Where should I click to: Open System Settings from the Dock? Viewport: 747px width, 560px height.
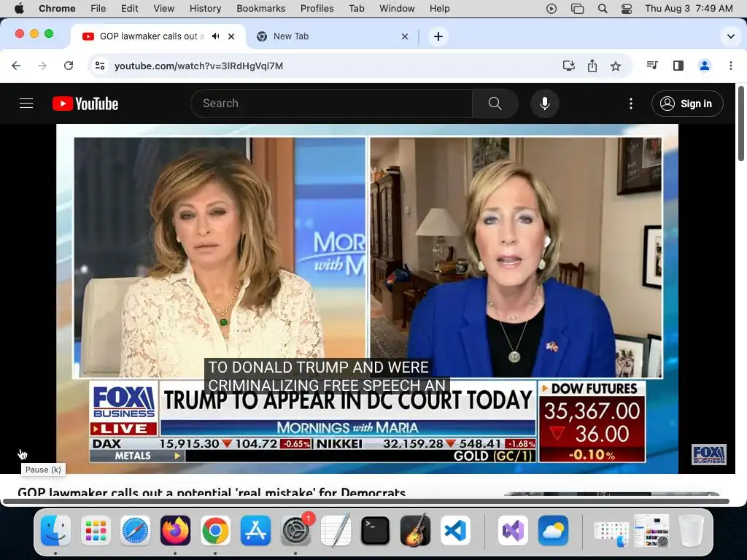pyautogui.click(x=295, y=531)
